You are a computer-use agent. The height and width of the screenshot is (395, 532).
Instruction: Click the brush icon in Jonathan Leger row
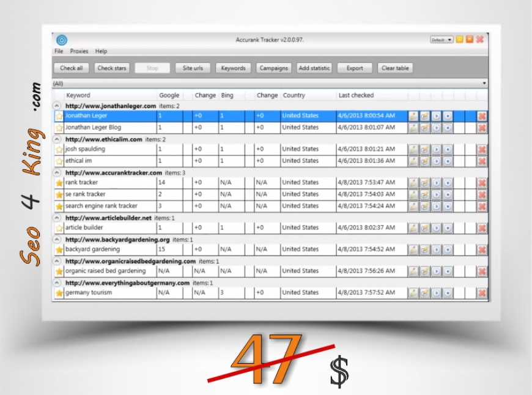pyautogui.click(x=413, y=116)
